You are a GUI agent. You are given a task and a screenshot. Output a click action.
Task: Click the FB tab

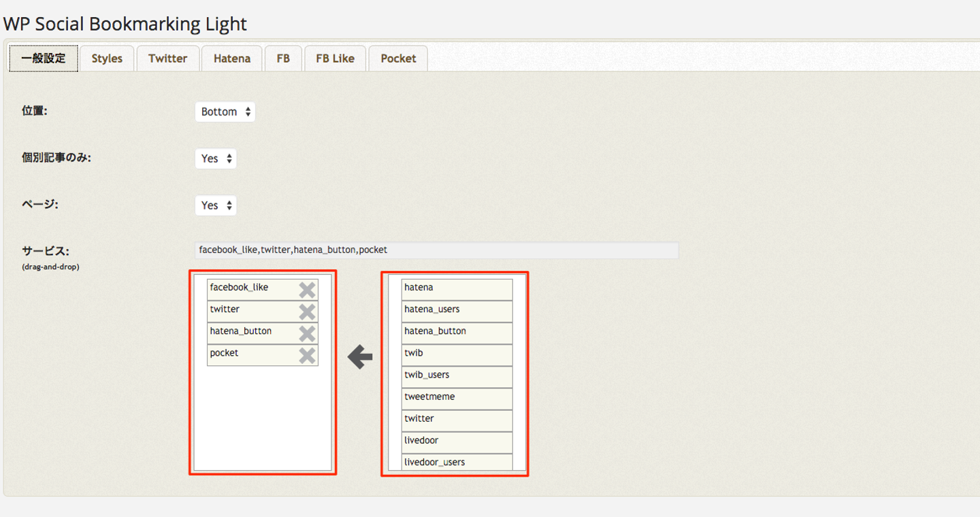[x=283, y=59]
